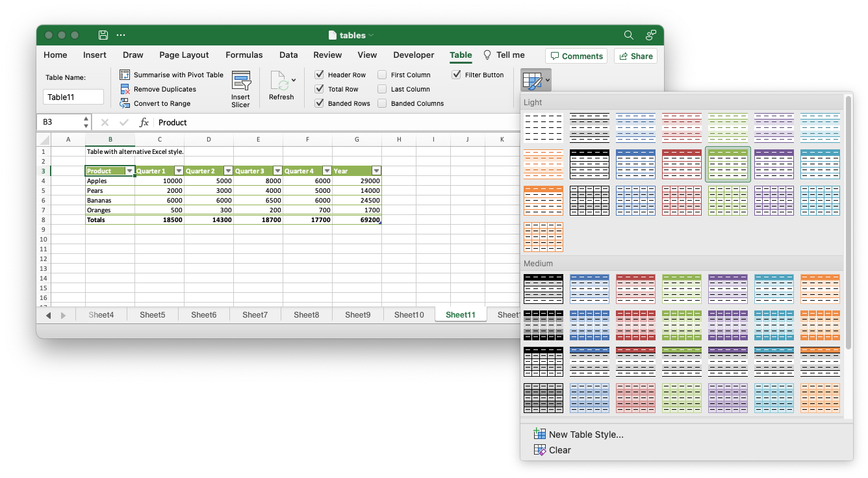The height and width of the screenshot is (478, 868).
Task: Click the Refresh icon
Action: 280,81
